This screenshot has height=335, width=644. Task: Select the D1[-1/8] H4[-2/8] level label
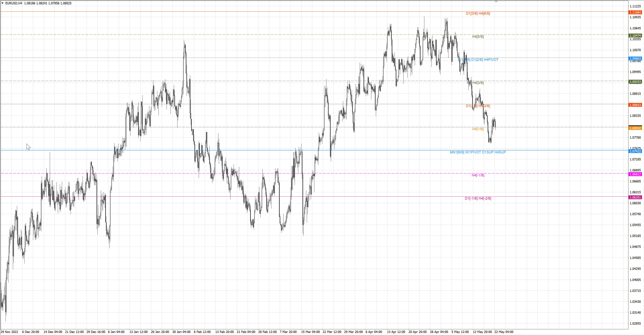pos(478,198)
